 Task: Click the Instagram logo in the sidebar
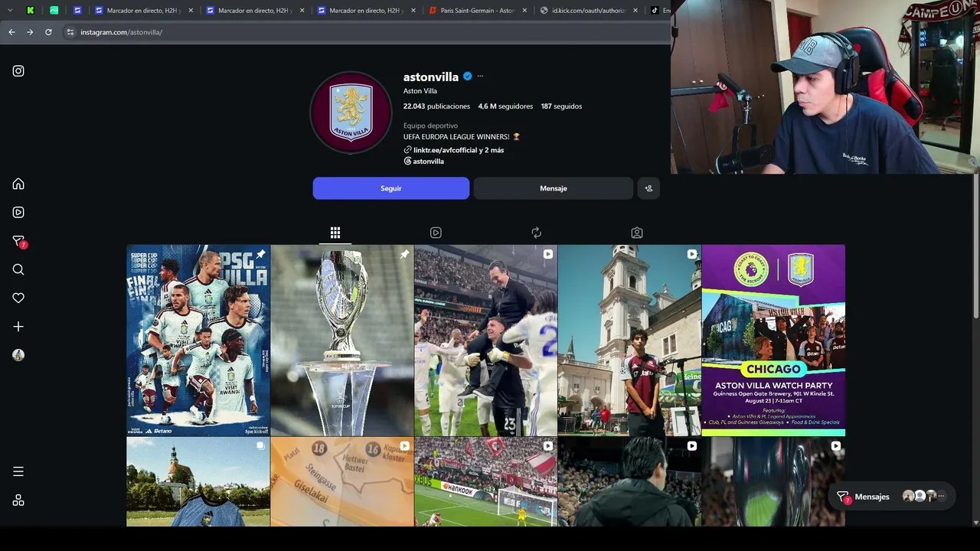click(18, 71)
